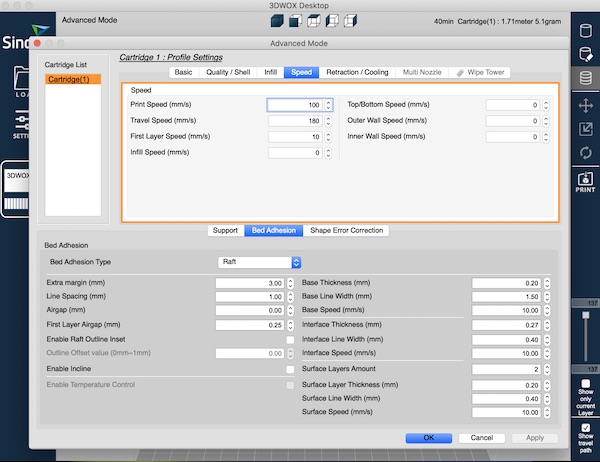Image resolution: width=600 pixels, height=462 pixels.
Task: Open the Shape Error Correction tab
Action: (x=347, y=230)
